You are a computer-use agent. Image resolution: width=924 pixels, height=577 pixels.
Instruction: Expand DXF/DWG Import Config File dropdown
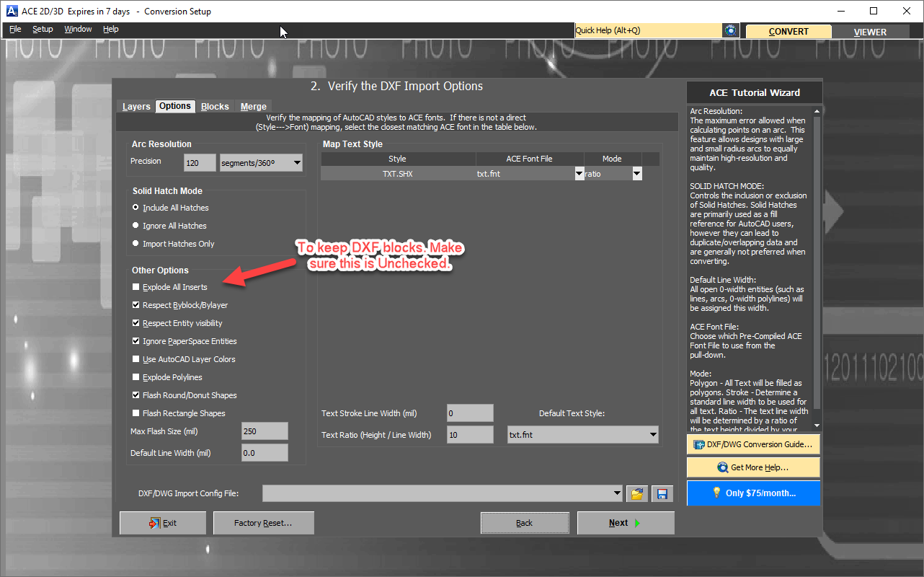[617, 494]
